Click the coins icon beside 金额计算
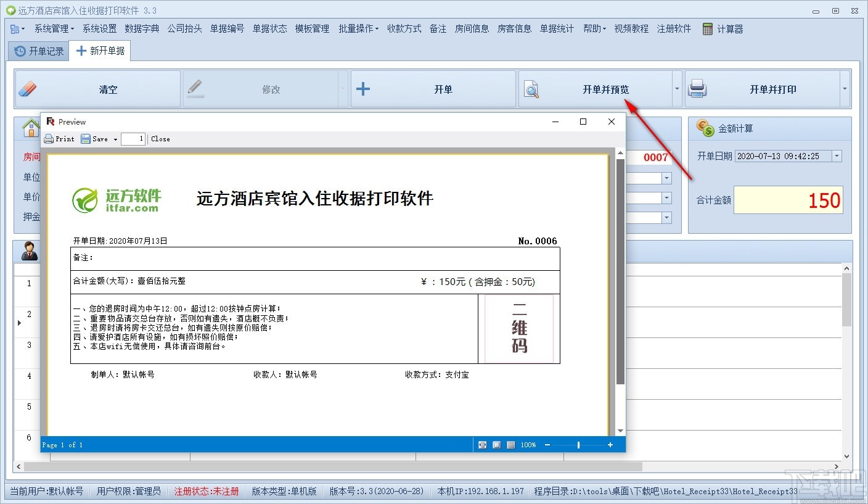Screen dimensions: 868x504 click(x=705, y=128)
